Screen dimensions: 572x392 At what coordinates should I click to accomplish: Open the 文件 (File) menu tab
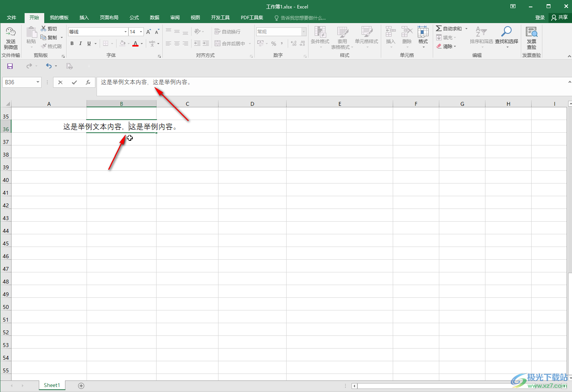(x=12, y=18)
